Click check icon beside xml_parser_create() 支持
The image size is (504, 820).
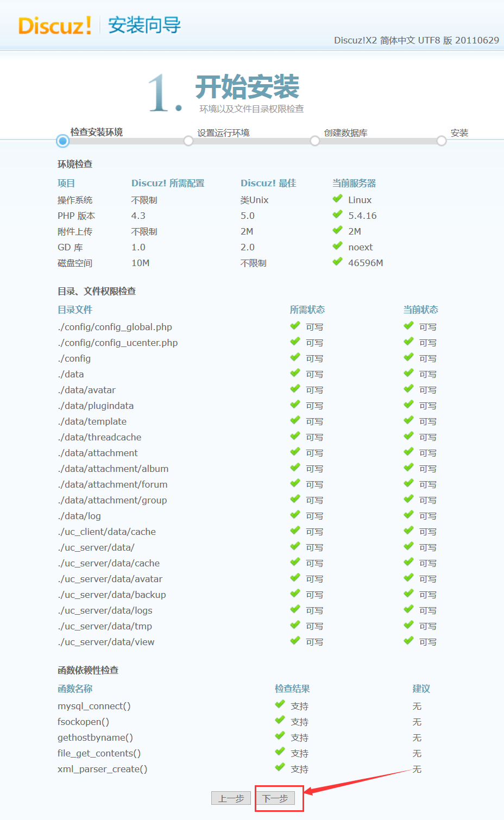point(280,768)
